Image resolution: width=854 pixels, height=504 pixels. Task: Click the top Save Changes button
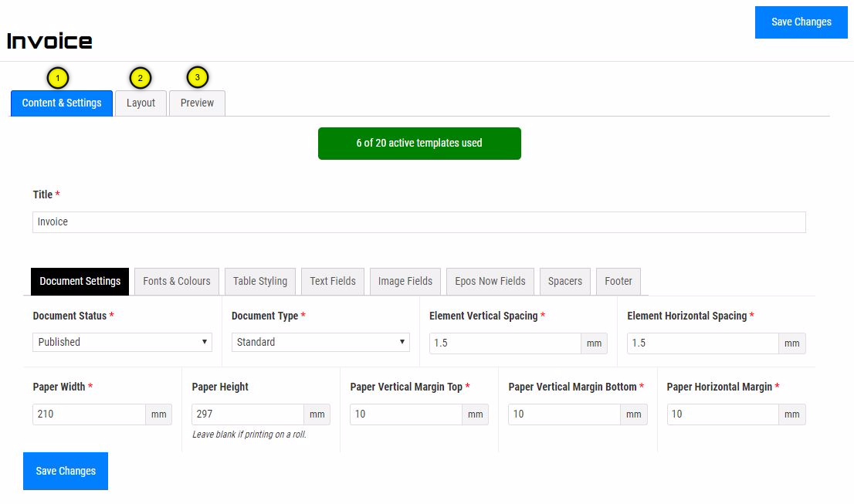pyautogui.click(x=801, y=22)
